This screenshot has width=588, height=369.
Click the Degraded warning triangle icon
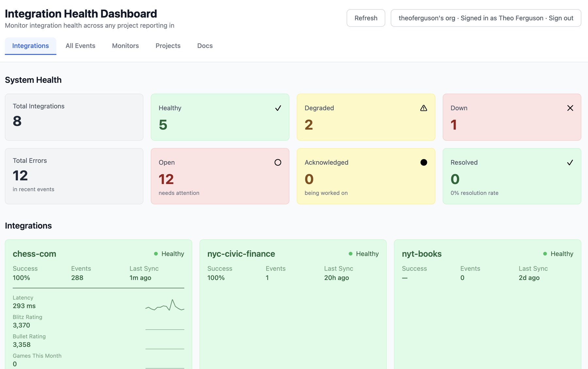pos(424,108)
